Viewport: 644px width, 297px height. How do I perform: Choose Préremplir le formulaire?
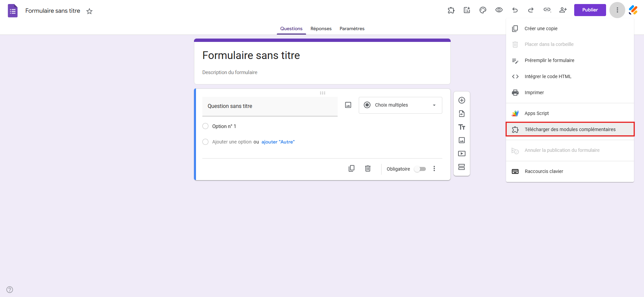[x=570, y=60]
